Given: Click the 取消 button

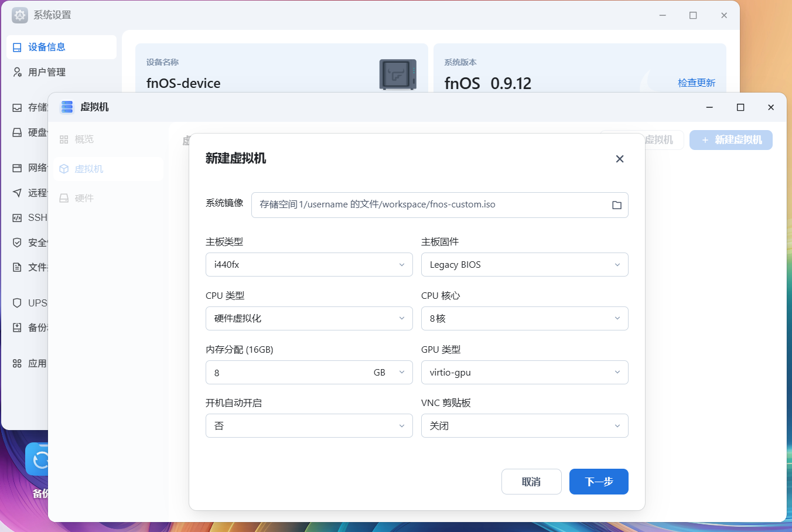Looking at the screenshot, I should tap(531, 482).
